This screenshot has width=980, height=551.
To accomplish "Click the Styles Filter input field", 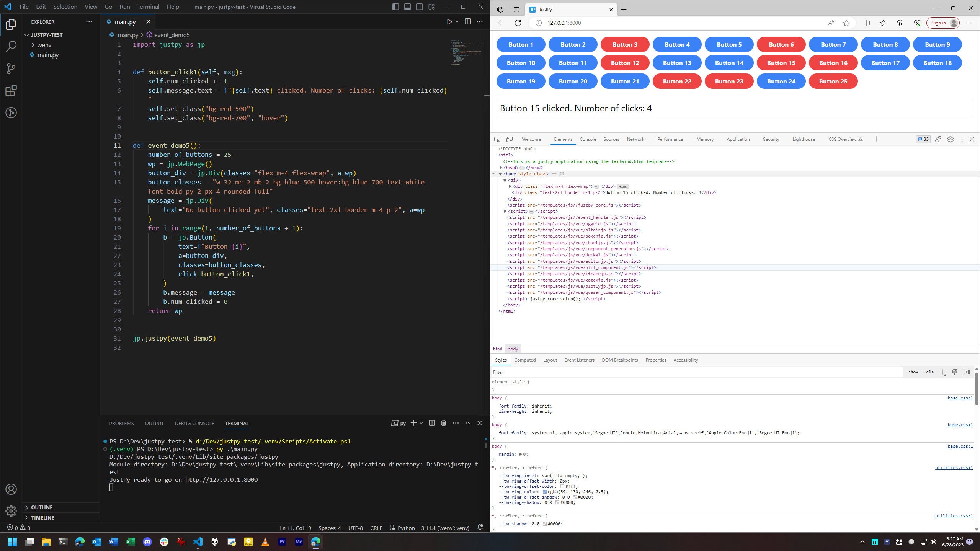I will tap(697, 372).
